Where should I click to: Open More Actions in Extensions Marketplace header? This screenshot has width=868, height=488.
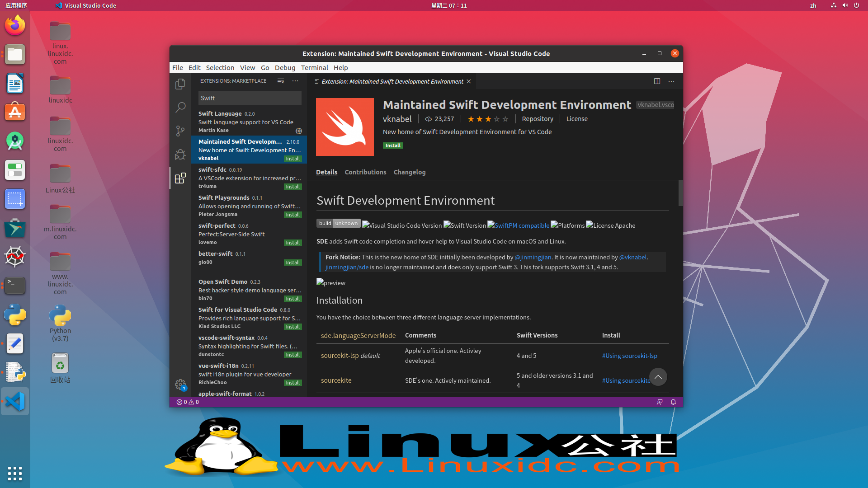(x=295, y=81)
